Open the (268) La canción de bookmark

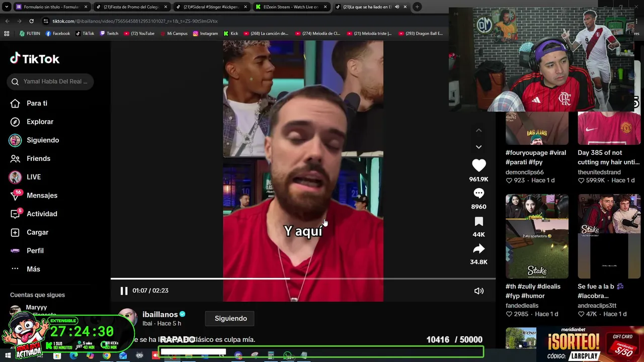point(266,34)
